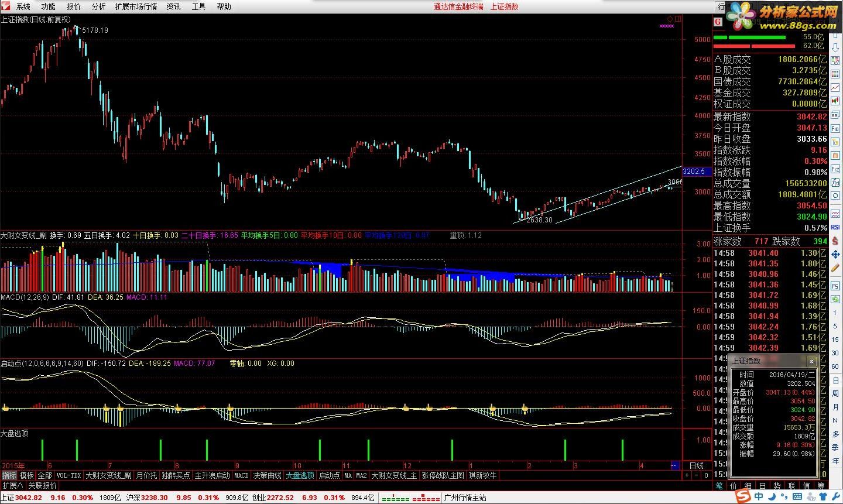Click the minus zoom button near 日线
Screen dimensions: 843x504
(x=696, y=475)
